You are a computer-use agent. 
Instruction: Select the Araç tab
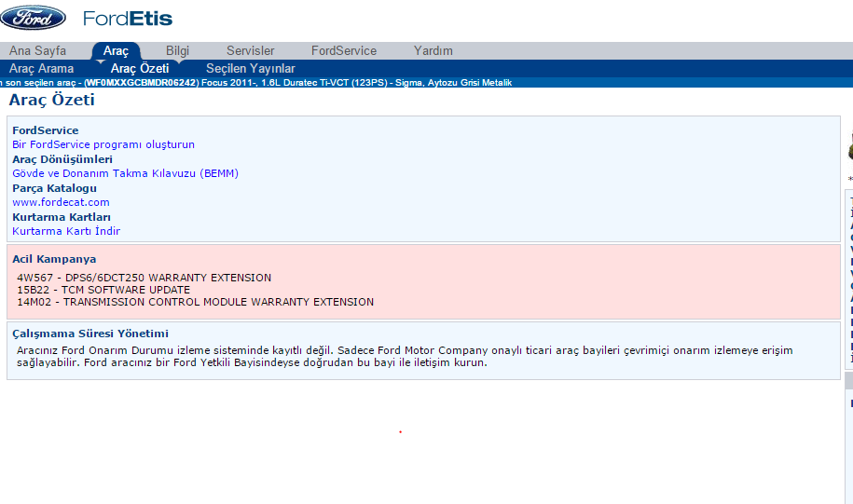point(116,50)
